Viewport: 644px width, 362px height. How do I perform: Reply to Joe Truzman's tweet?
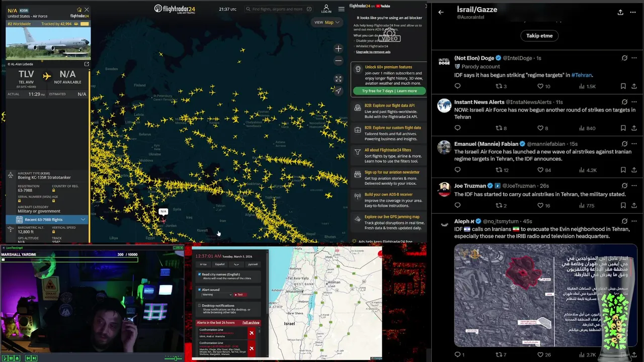457,205
